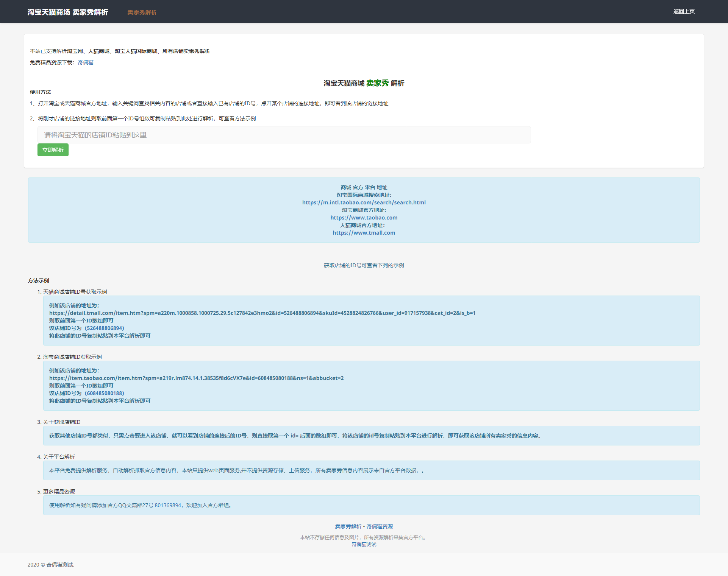Click list item 关于平台解析
Image resolution: width=728 pixels, height=576 pixels.
click(x=59, y=457)
